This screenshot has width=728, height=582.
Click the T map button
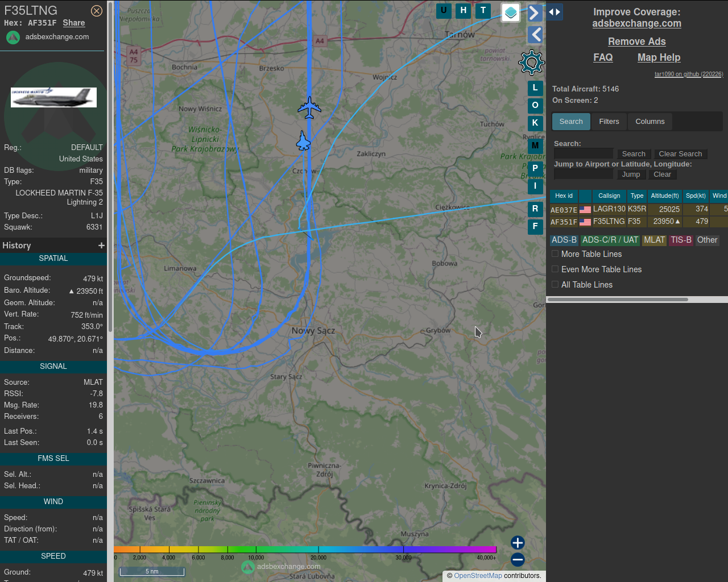tap(483, 11)
